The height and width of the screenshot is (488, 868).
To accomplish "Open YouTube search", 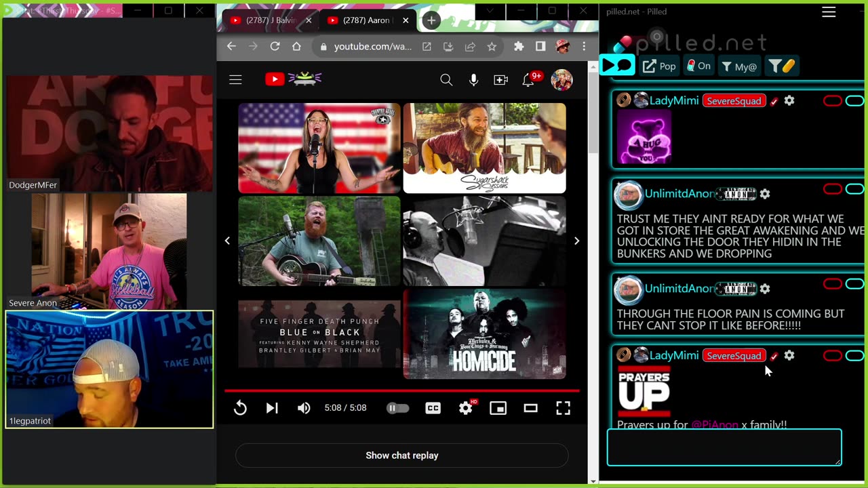I will tap(446, 80).
